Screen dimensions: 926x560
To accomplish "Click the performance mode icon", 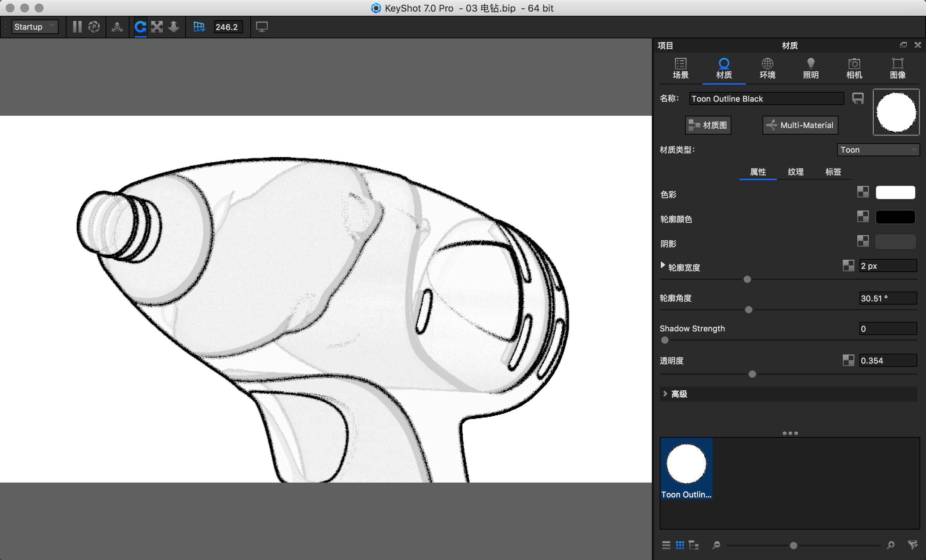I will click(x=94, y=27).
